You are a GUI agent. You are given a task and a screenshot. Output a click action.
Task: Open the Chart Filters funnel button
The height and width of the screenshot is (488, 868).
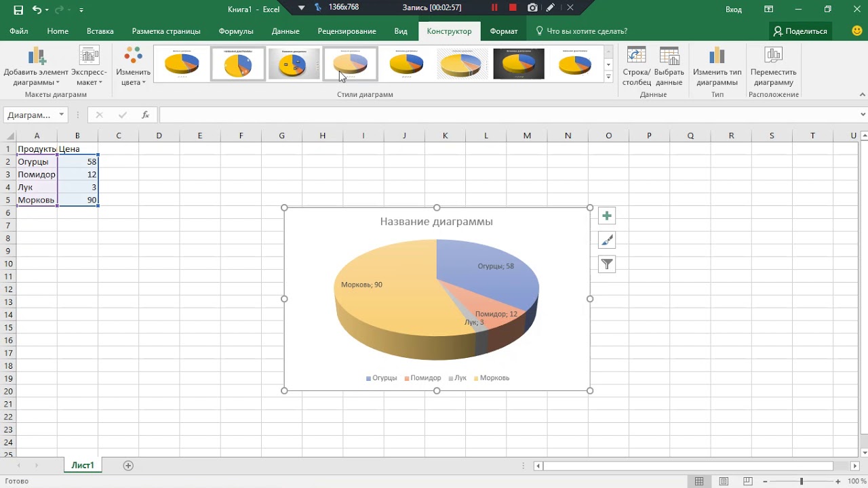pyautogui.click(x=607, y=265)
